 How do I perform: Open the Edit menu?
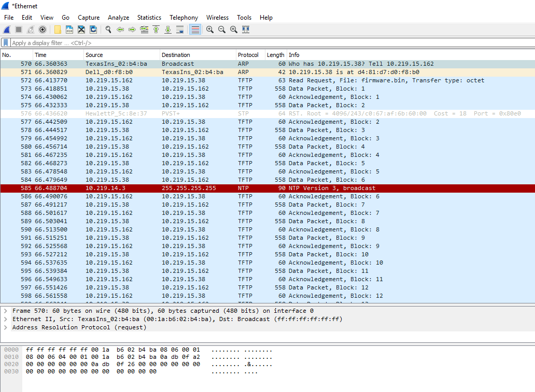[26, 18]
